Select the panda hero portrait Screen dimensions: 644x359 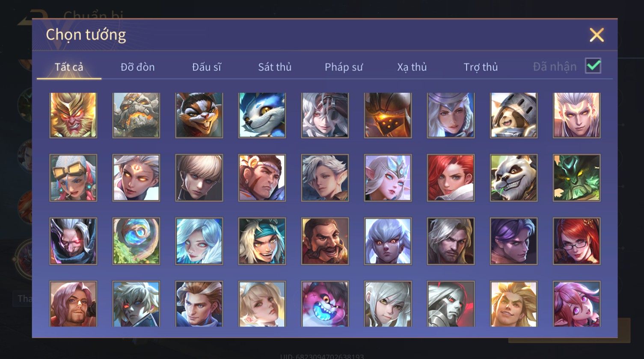click(x=513, y=178)
